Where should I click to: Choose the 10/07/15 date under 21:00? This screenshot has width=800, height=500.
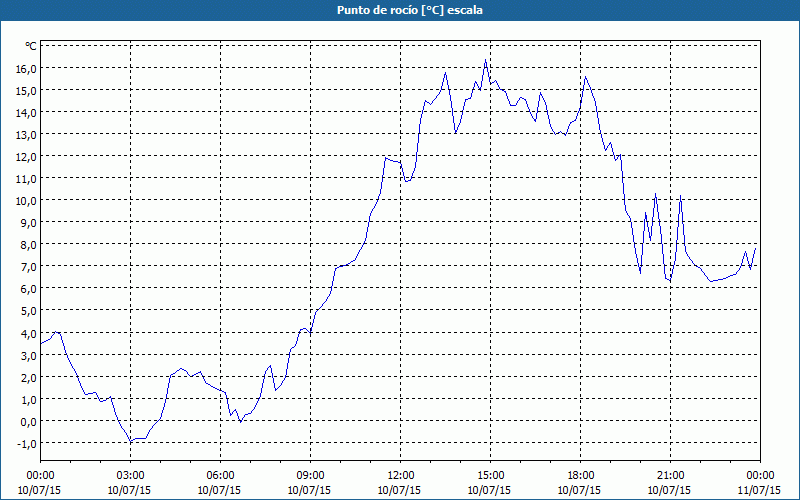click(x=669, y=490)
